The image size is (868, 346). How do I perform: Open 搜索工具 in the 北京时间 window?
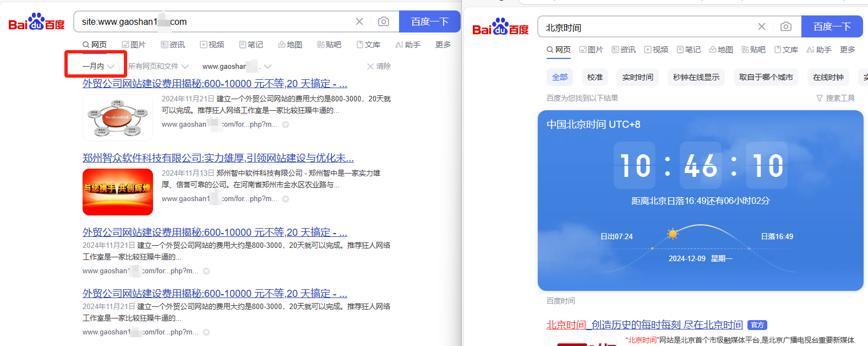tap(836, 98)
